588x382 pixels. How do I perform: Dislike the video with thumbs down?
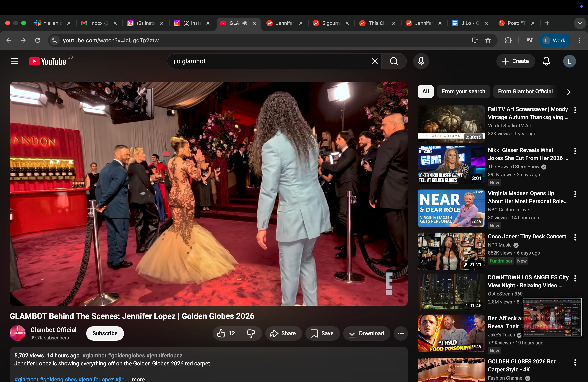[x=251, y=333]
